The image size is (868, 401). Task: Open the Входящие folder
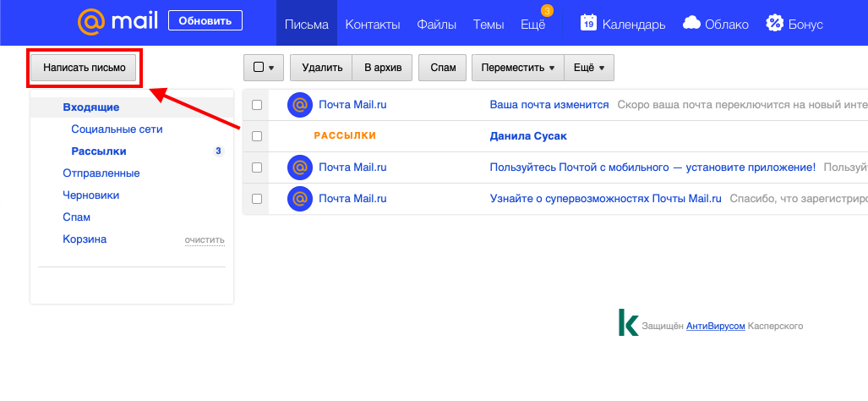[91, 107]
